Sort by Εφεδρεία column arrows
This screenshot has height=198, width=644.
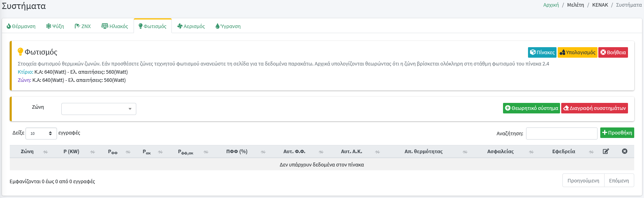click(x=591, y=152)
